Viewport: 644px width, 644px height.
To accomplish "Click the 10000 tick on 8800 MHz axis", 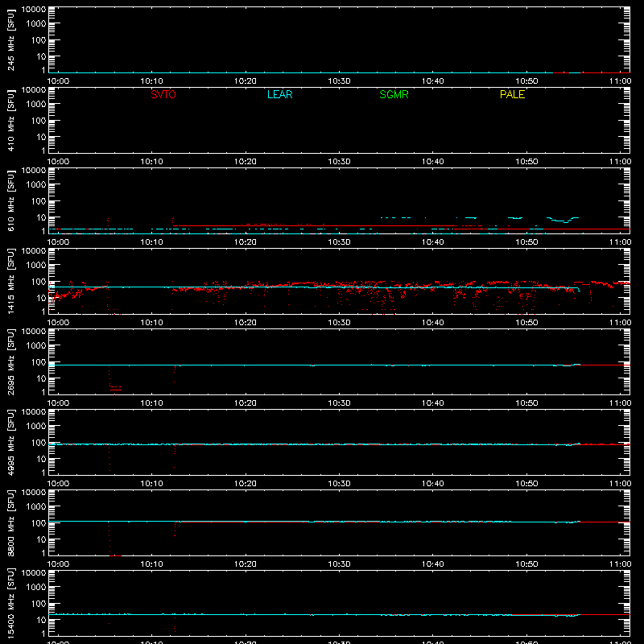I will tap(34, 493).
